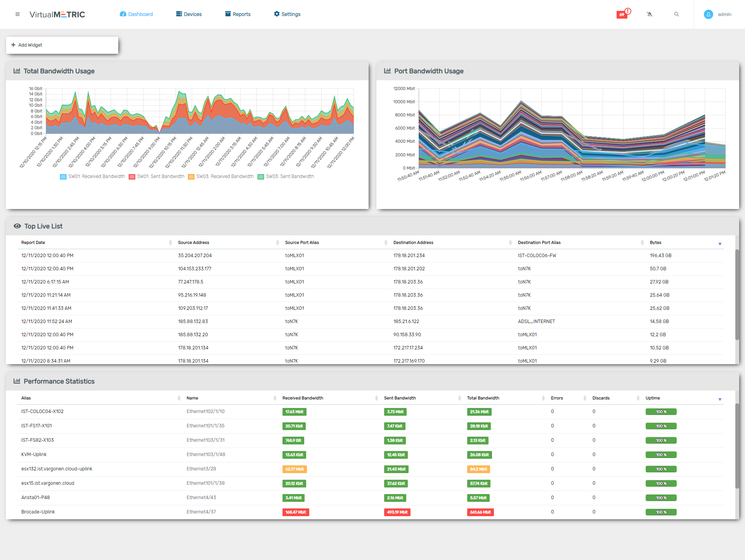Click the red alerts notification badge
745x560 pixels.
pyautogui.click(x=622, y=14)
